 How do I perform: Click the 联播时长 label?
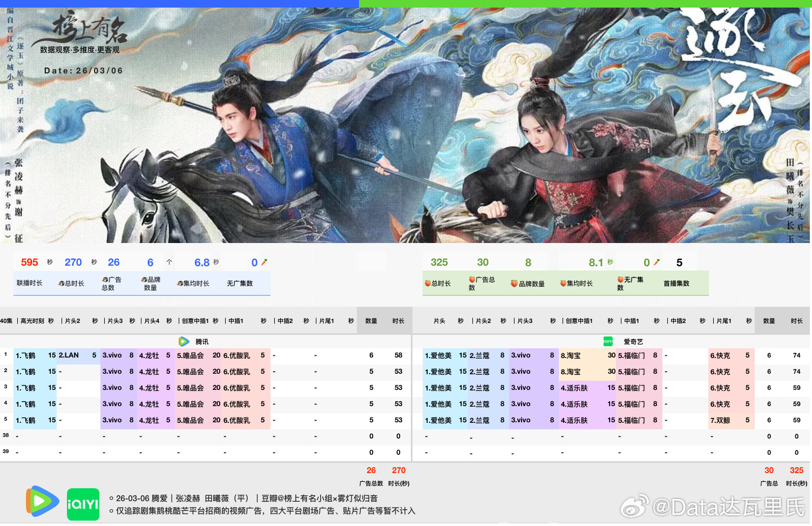pyautogui.click(x=30, y=283)
